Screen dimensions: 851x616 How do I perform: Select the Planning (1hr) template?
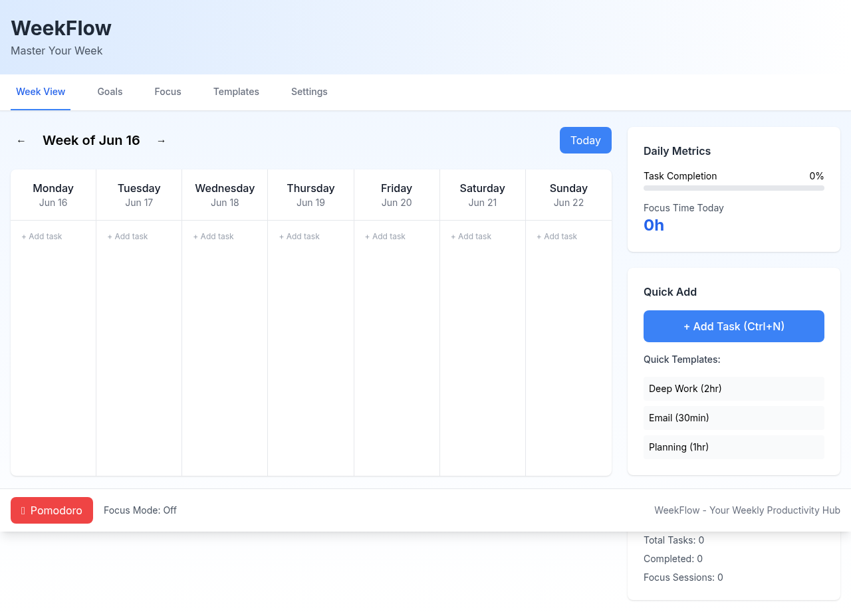[733, 447]
